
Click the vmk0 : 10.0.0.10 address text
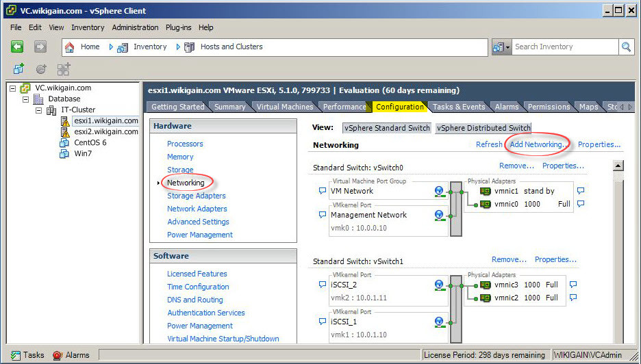(x=359, y=228)
